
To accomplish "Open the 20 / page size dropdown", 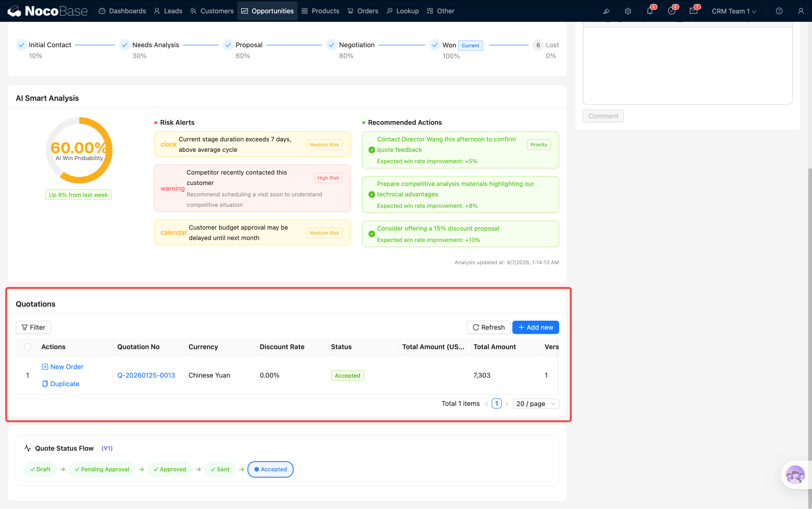I will (x=535, y=404).
